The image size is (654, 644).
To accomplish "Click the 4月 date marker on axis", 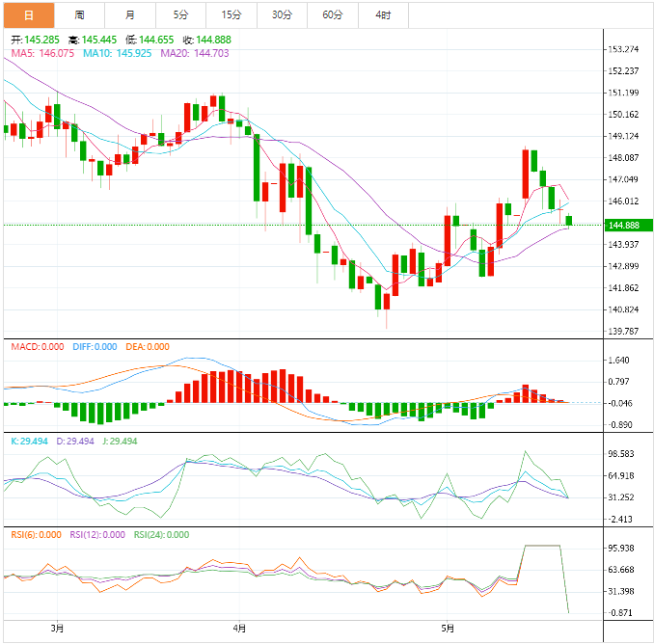I will pyautogui.click(x=239, y=629).
